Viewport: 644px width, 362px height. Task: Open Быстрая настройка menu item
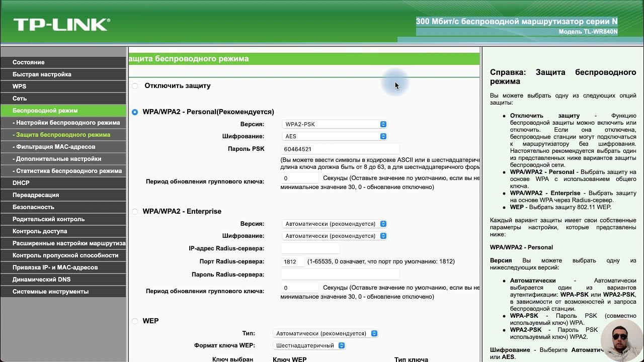63,74
